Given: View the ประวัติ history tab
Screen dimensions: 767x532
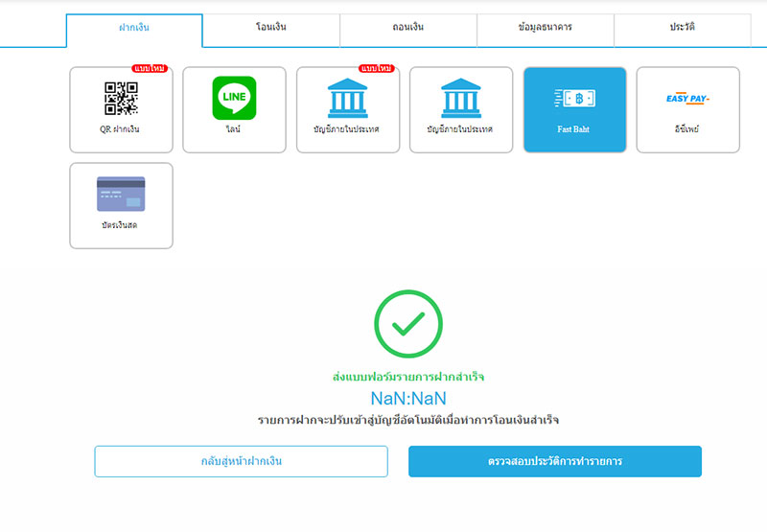Looking at the screenshot, I should pyautogui.click(x=683, y=28).
